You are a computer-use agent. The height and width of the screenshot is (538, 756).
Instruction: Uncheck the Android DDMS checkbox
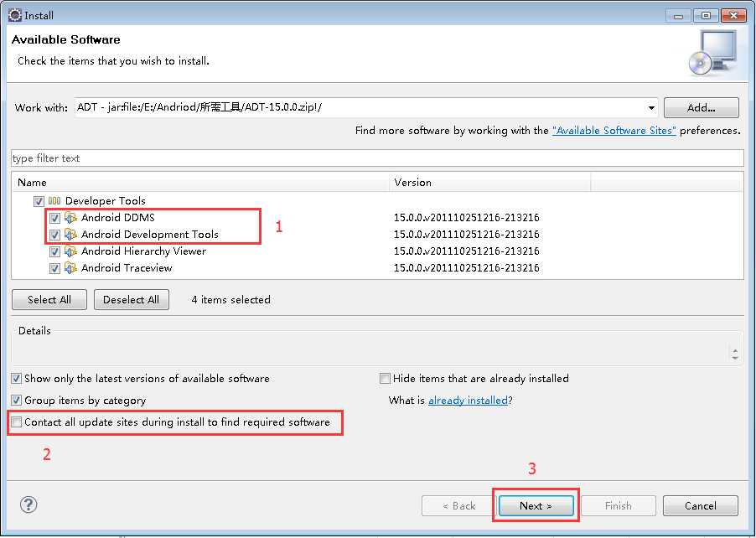(x=54, y=218)
